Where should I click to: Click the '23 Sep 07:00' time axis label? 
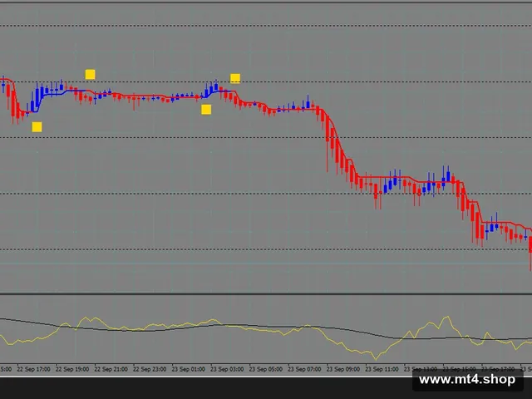pyautogui.click(x=304, y=369)
